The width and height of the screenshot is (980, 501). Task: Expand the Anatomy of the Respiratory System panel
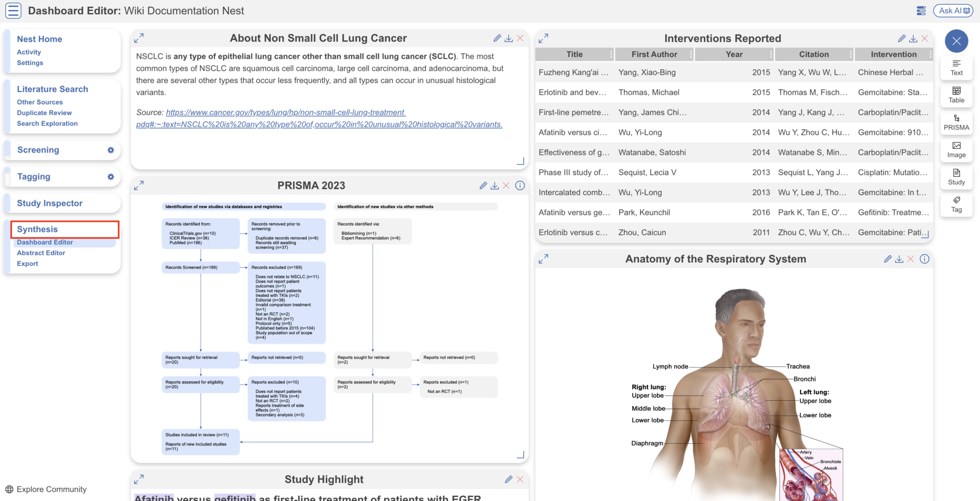point(545,259)
